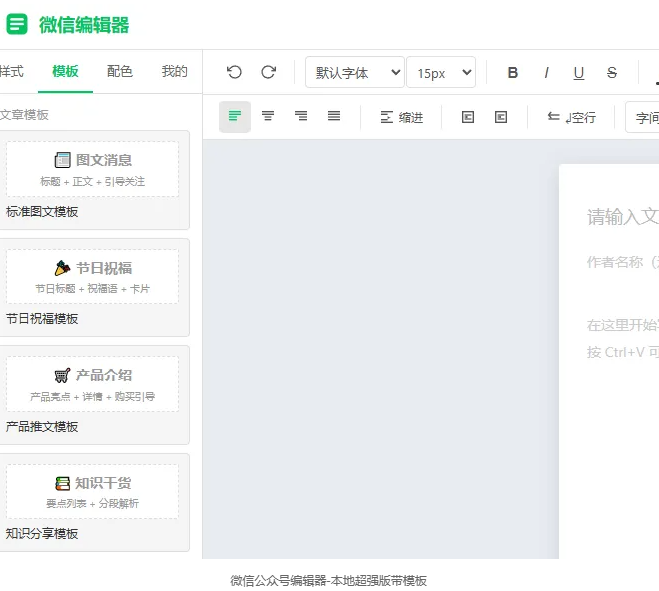Click the shopping cart icon beside 产品介绍
This screenshot has height=591, width=659.
coord(62,375)
